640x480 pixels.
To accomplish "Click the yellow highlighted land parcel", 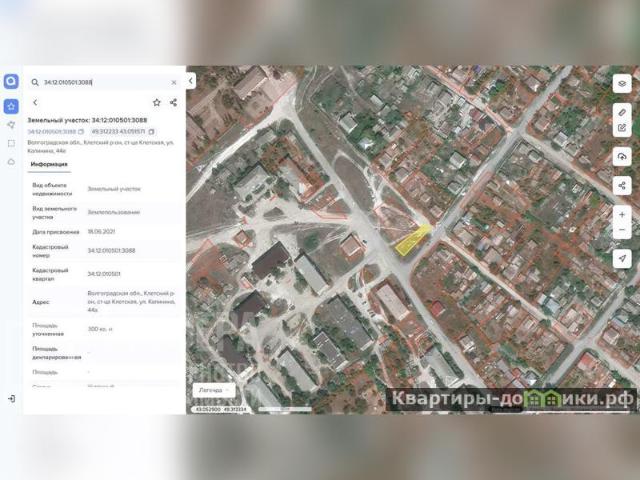I will click(412, 242).
